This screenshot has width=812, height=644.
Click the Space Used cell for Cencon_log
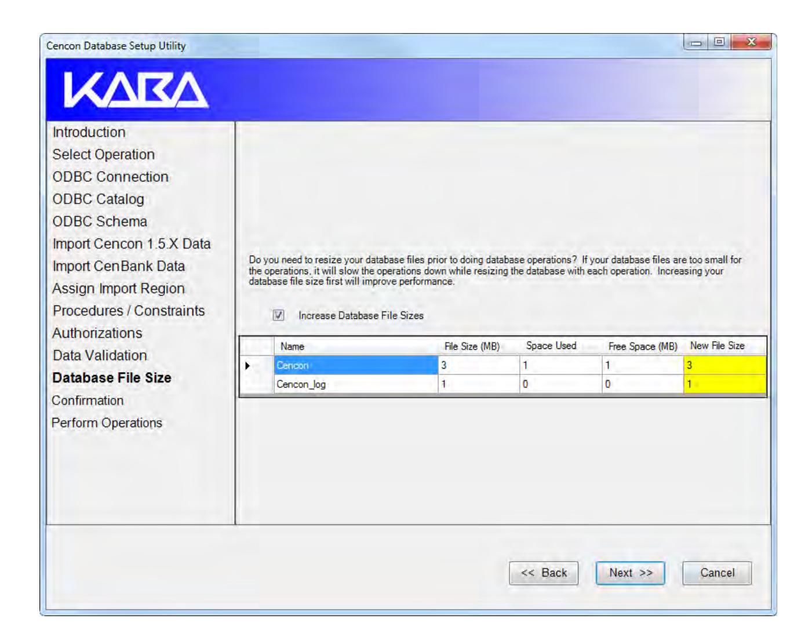(x=560, y=384)
